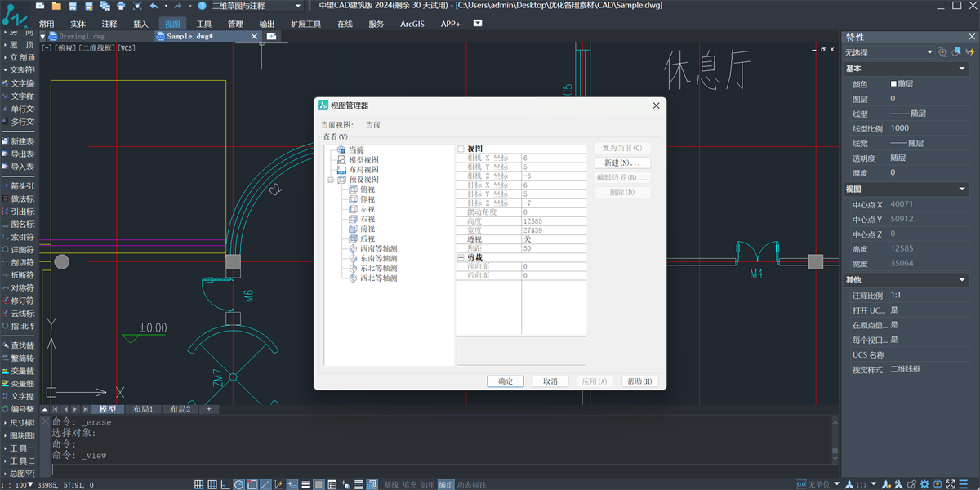Click the 新建(N)... button
980x490 pixels.
tap(621, 163)
